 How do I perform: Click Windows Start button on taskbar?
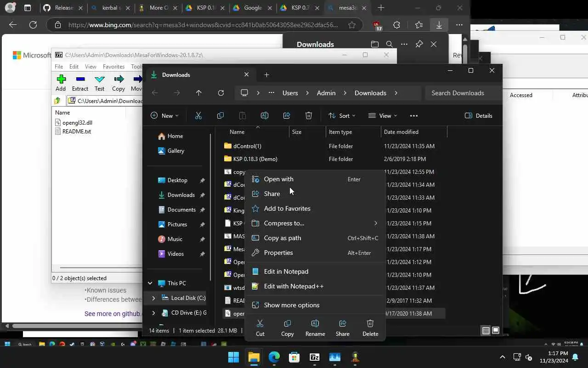(233, 357)
